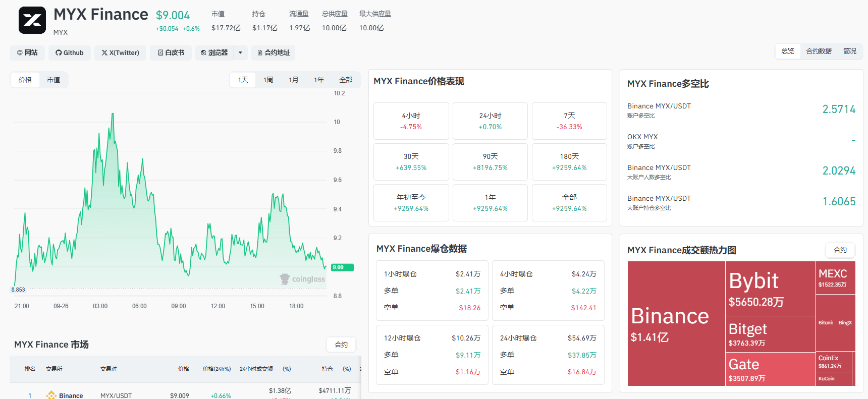Switch to the 简况 tab
The width and height of the screenshot is (868, 399).
850,51
